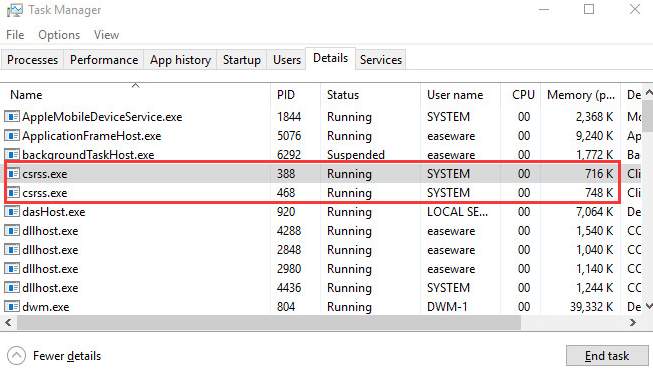This screenshot has height=377, width=653.
Task: Select the dwm.exe row name
Action: pyautogui.click(x=46, y=307)
